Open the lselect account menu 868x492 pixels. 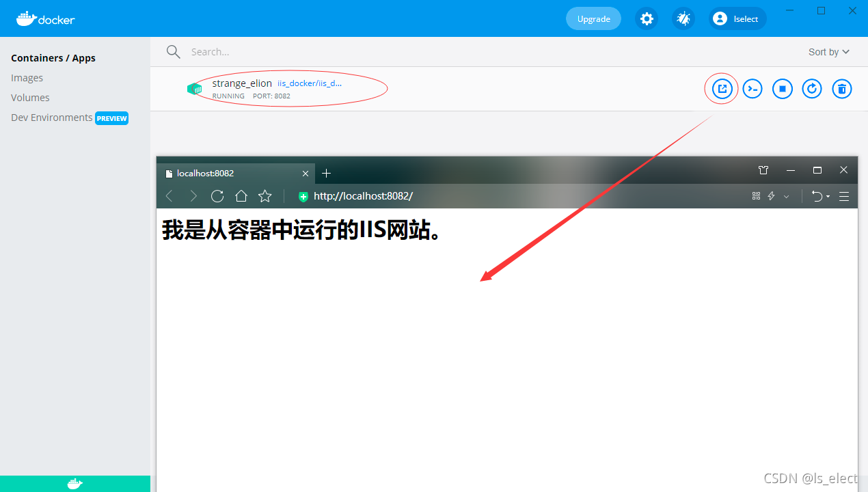click(737, 18)
